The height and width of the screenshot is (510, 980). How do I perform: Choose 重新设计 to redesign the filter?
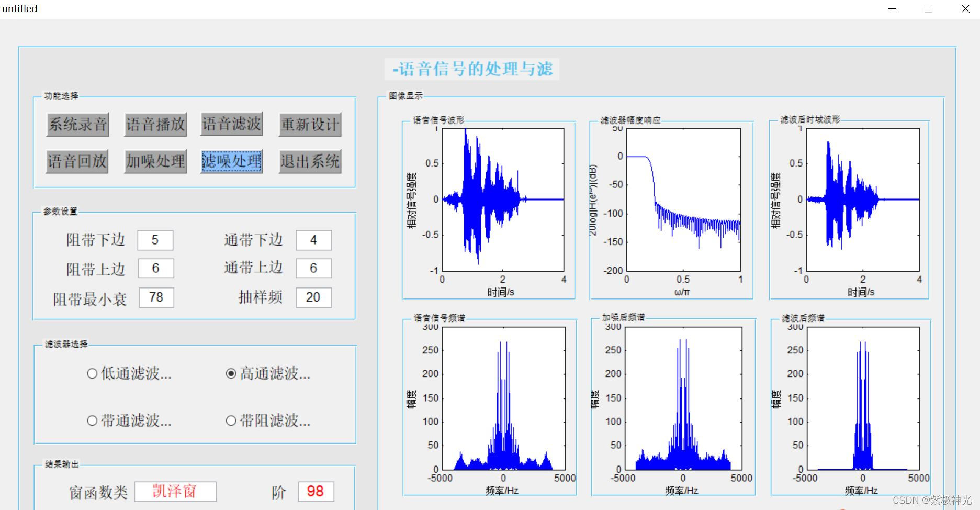(x=310, y=125)
